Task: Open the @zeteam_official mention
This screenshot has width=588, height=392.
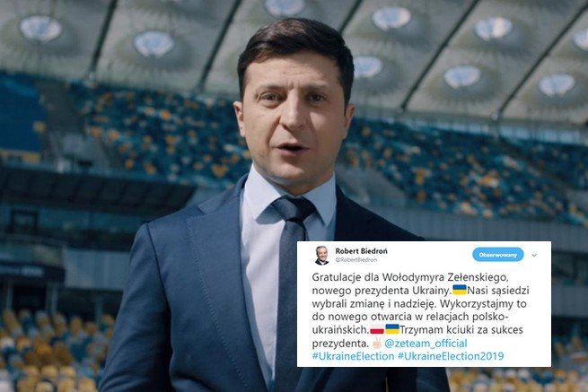Action: [426, 343]
